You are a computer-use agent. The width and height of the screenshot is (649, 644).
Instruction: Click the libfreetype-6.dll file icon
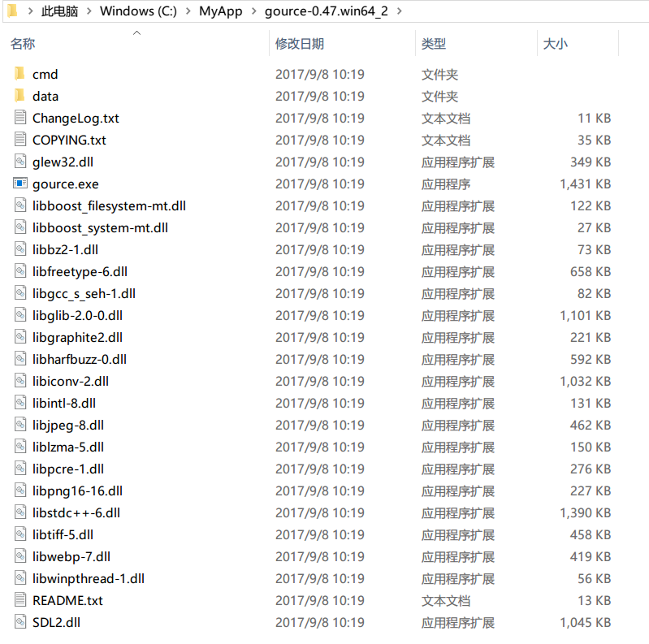[20, 271]
